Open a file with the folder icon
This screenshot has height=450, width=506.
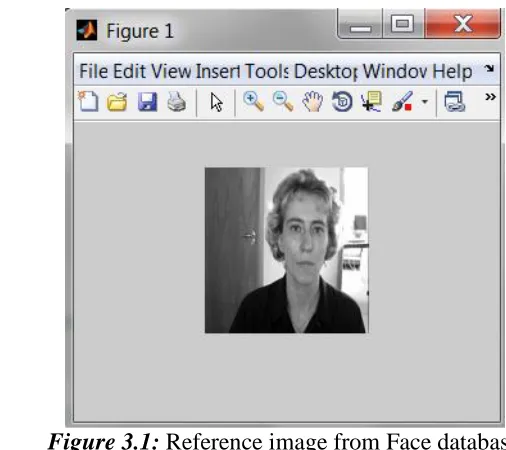tap(117, 102)
